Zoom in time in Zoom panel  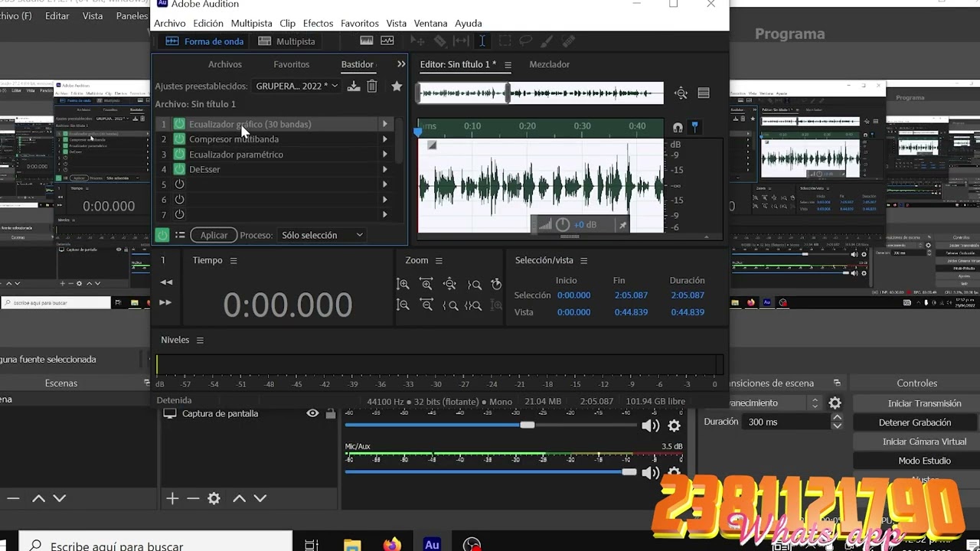pos(426,285)
